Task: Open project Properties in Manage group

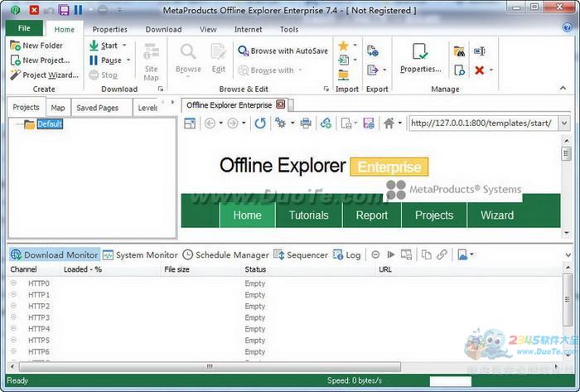Action: point(421,59)
